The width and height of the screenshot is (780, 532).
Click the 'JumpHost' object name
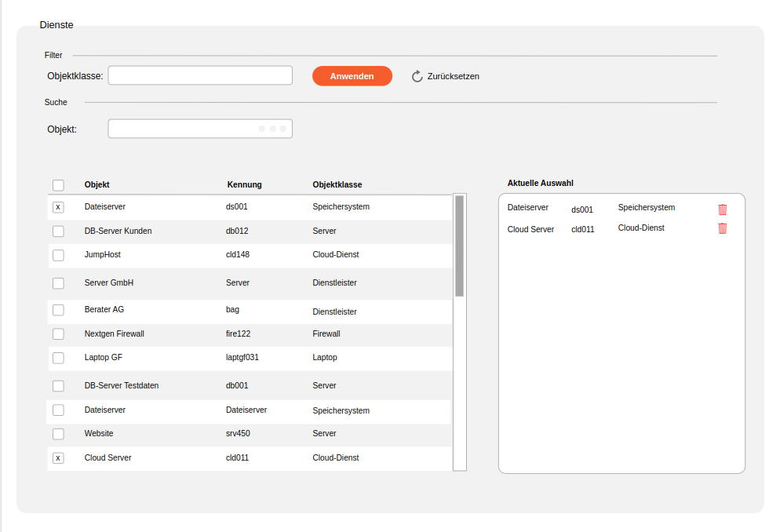(103, 254)
